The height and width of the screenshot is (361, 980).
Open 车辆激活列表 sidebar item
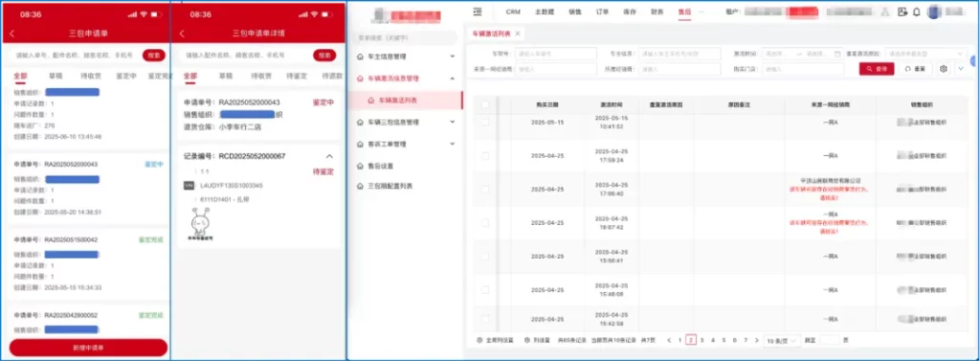point(406,101)
